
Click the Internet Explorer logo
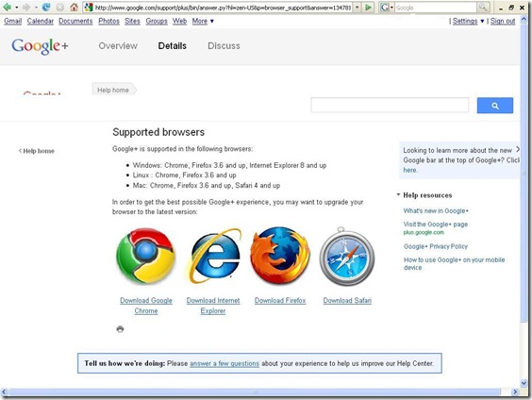pos(215,257)
